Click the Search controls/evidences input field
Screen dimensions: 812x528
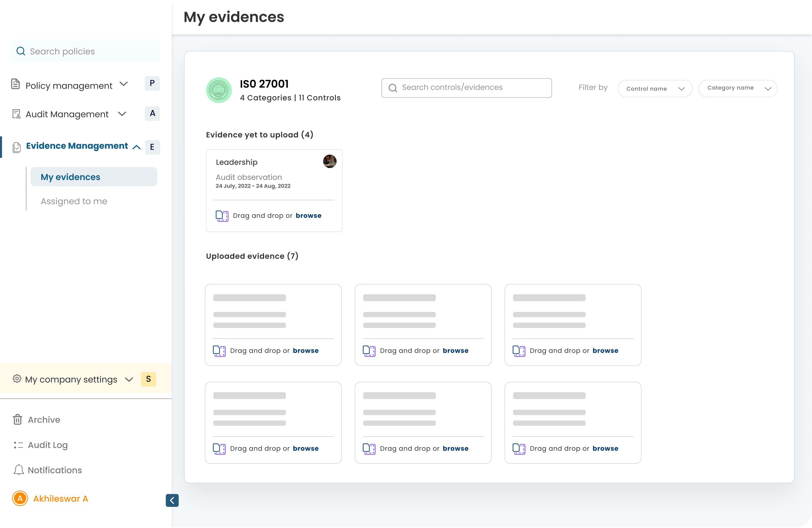pyautogui.click(x=466, y=88)
